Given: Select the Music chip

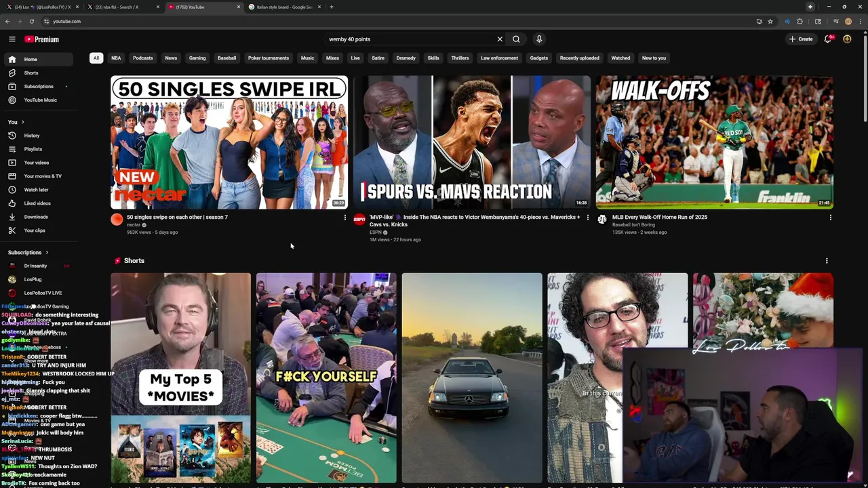Looking at the screenshot, I should point(307,58).
